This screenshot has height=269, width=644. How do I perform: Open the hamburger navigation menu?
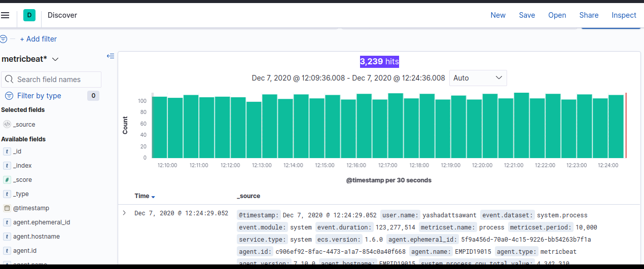(5, 15)
